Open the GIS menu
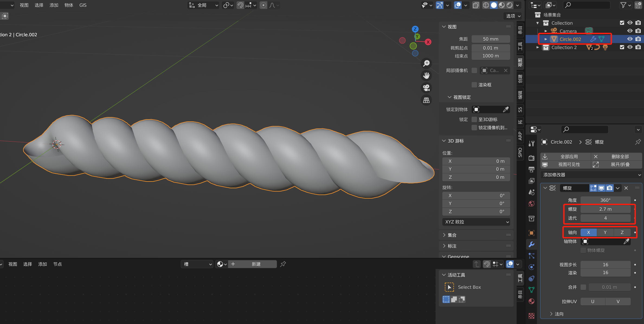 coord(83,5)
